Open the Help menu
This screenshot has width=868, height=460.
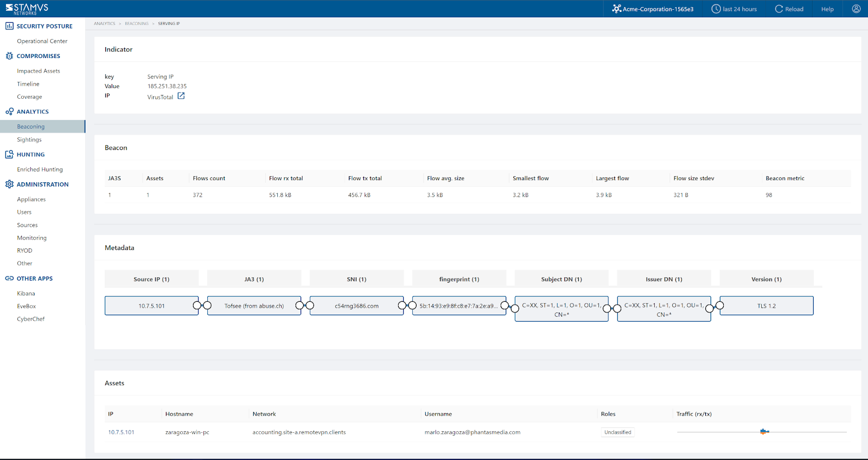[827, 9]
